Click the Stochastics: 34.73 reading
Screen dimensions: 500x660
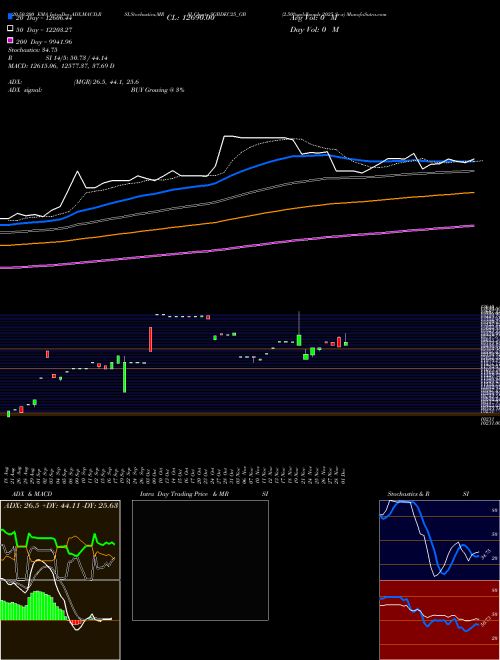(x=32, y=50)
